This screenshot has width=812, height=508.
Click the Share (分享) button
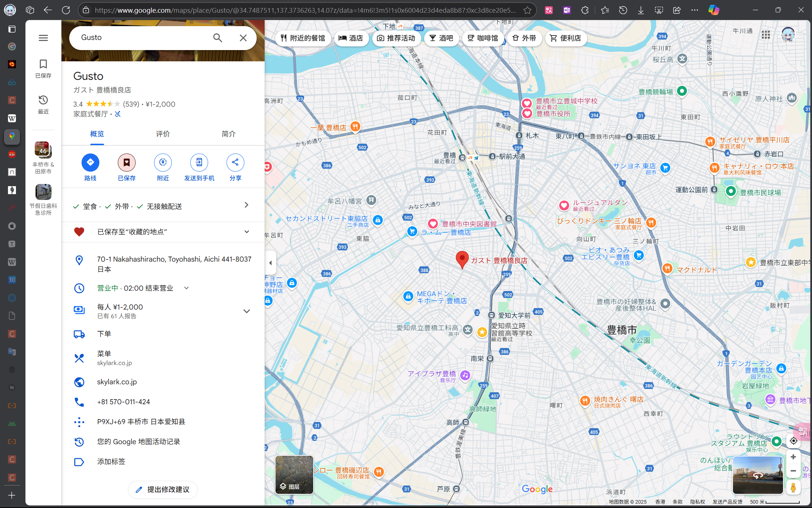[x=235, y=168]
